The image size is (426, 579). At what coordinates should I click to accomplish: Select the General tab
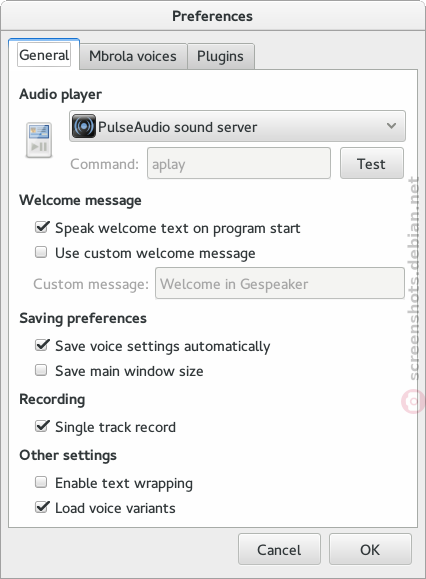click(44, 55)
